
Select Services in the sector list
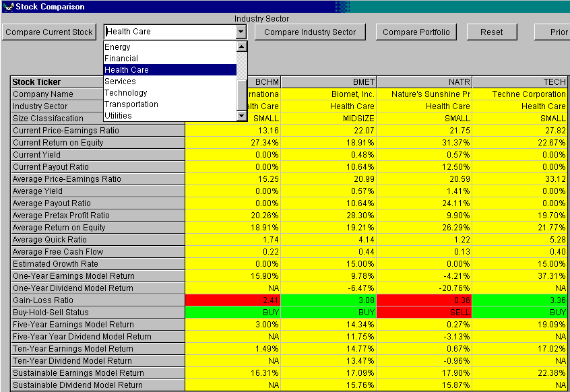coord(170,81)
